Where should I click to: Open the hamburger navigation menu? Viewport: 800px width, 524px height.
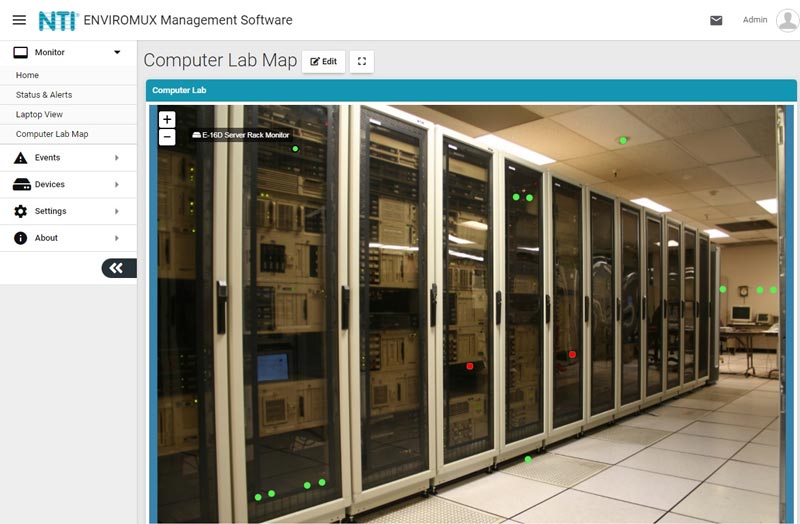coord(19,20)
